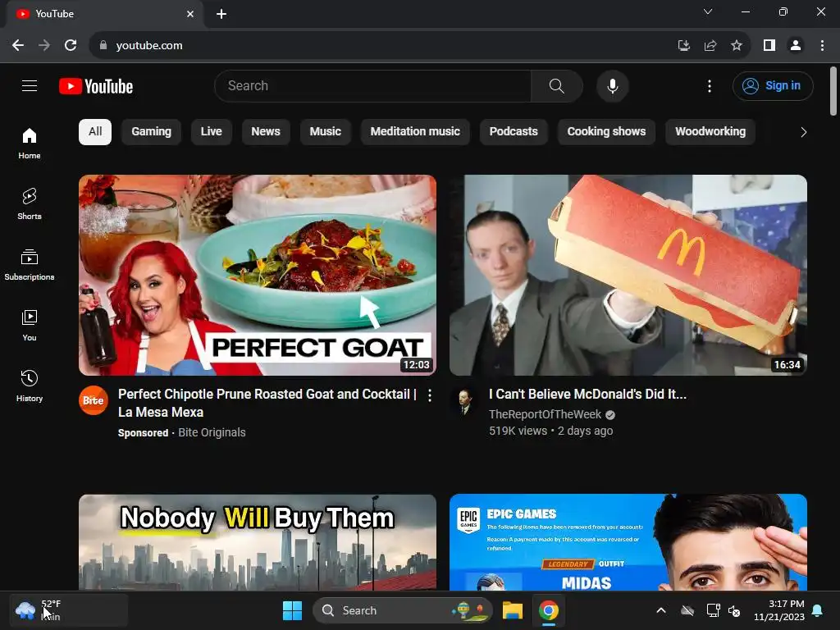Close the YouTube tab
The width and height of the screenshot is (840, 630).
(x=190, y=14)
